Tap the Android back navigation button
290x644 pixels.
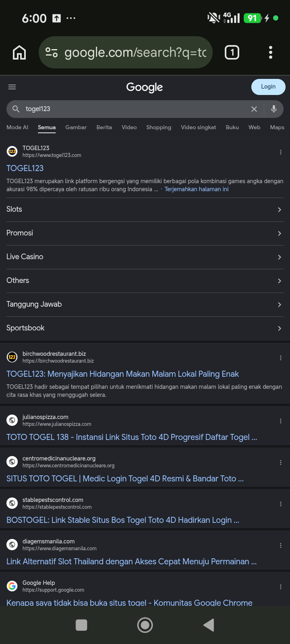209,625
